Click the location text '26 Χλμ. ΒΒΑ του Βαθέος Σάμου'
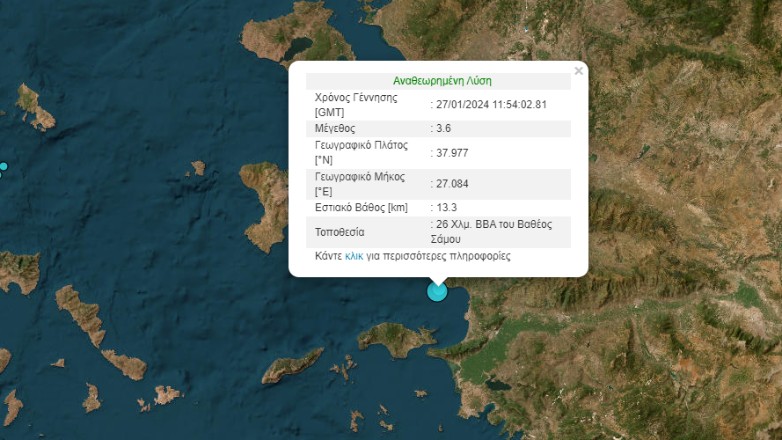The width and height of the screenshot is (782, 440). [494, 232]
